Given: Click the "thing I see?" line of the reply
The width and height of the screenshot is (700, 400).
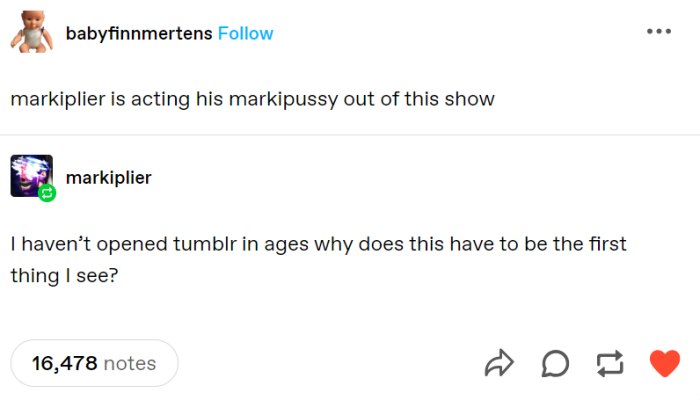Looking at the screenshot, I should click(x=65, y=273).
